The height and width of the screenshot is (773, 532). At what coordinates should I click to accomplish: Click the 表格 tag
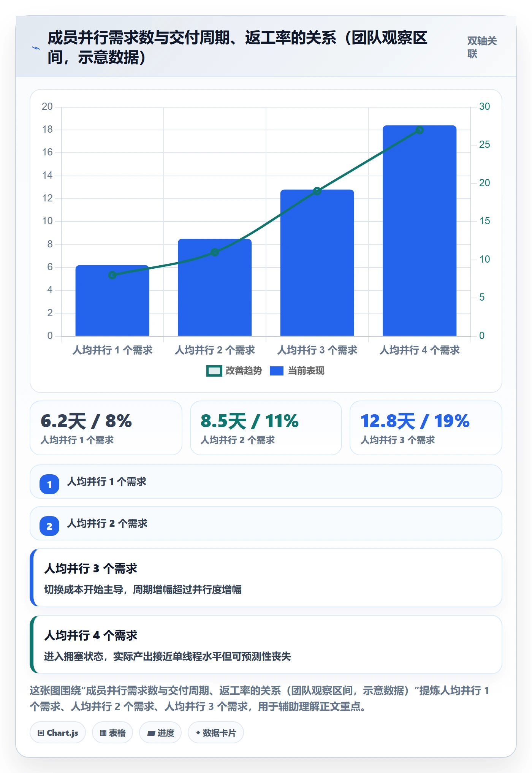[112, 732]
